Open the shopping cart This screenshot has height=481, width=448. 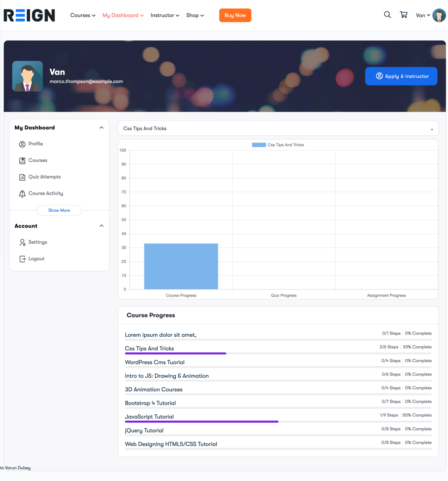click(x=404, y=15)
